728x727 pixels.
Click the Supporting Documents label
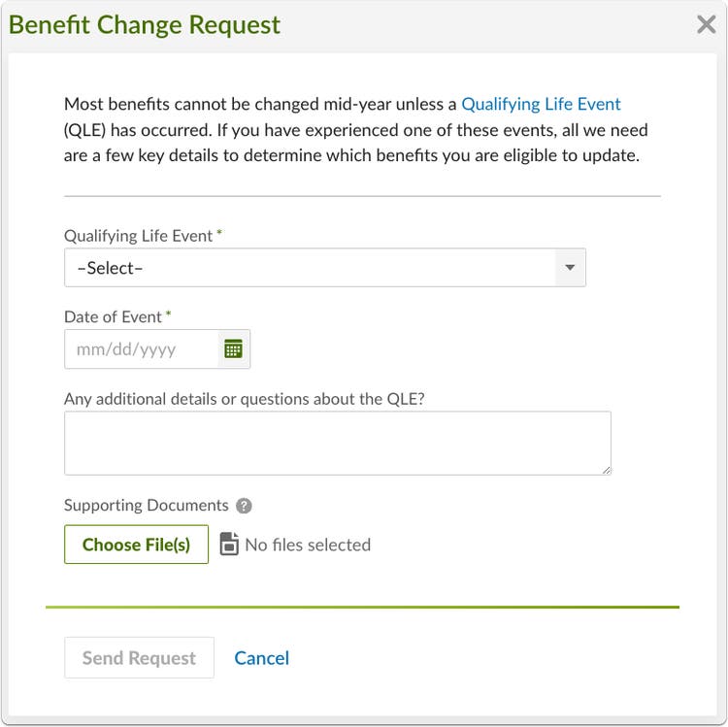(147, 505)
